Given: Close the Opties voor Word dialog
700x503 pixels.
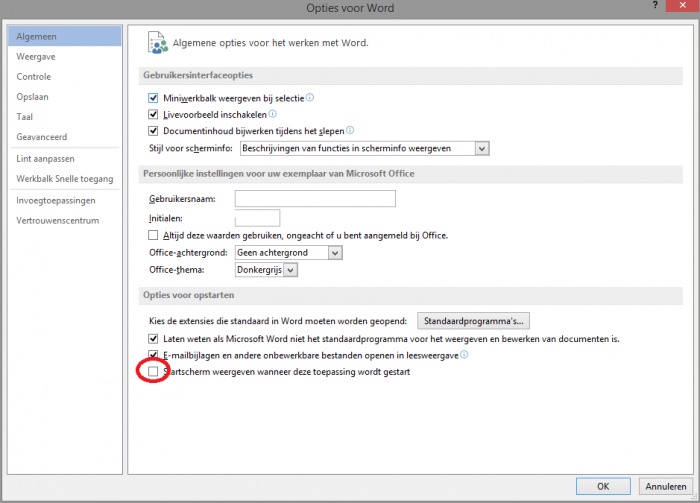Looking at the screenshot, I should pos(683,5).
